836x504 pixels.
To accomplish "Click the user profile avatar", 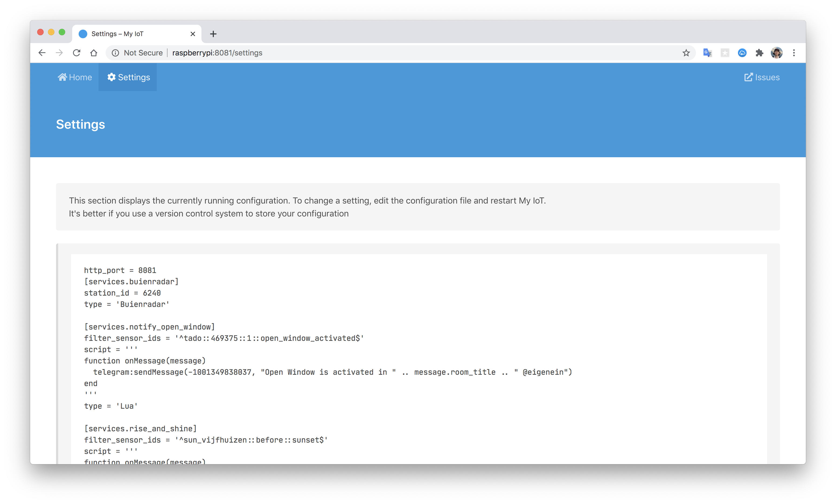I will [777, 53].
